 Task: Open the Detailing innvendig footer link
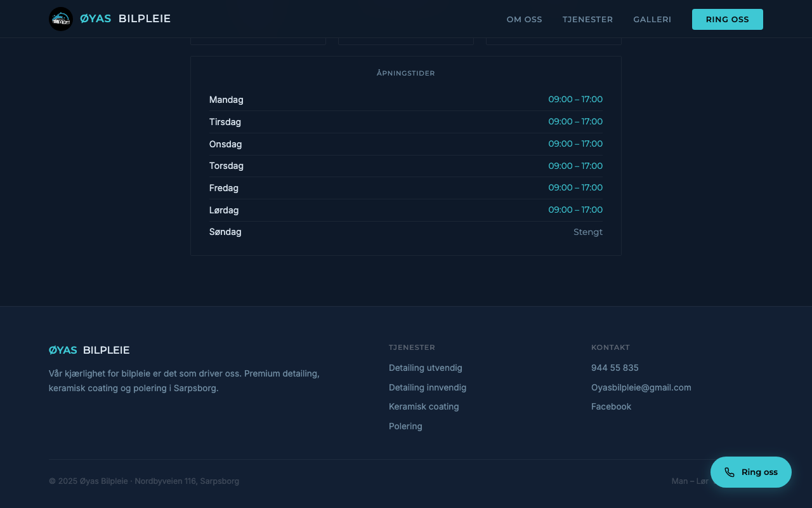coord(427,387)
